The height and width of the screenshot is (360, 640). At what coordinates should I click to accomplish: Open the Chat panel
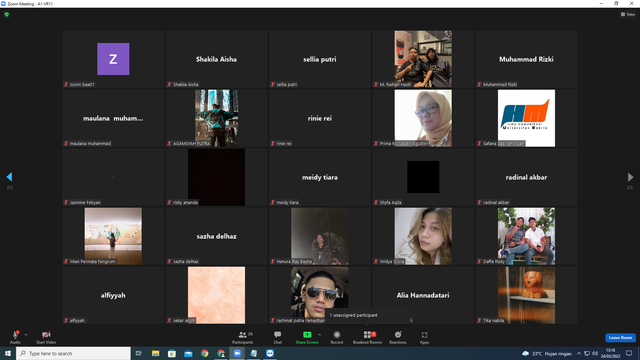[278, 337]
